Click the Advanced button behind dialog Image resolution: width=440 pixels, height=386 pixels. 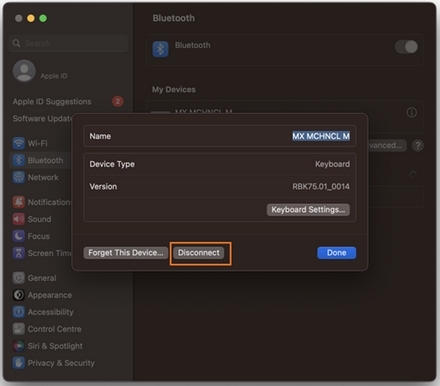[387, 145]
